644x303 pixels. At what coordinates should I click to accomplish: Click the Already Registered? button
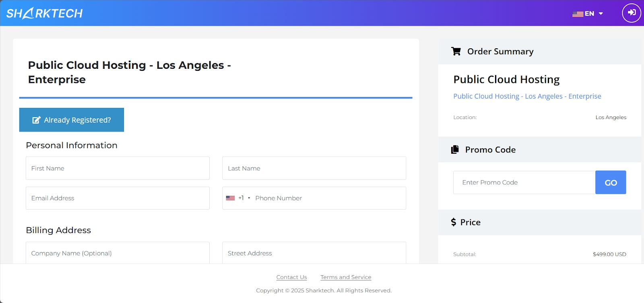click(x=72, y=120)
